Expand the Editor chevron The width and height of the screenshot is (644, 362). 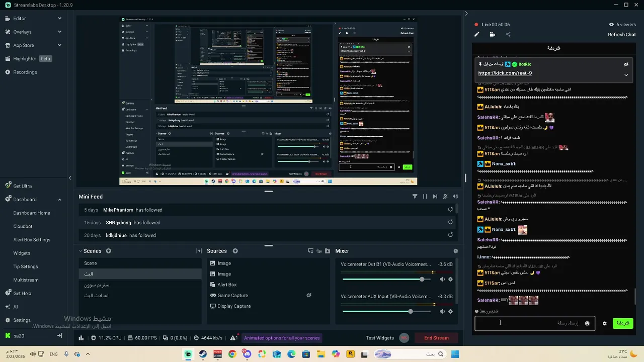tap(59, 19)
